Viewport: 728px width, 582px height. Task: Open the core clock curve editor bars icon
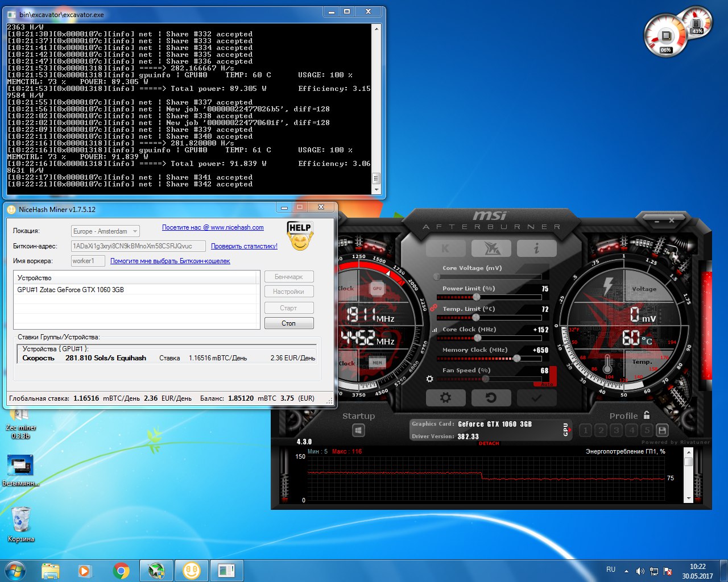coord(435,330)
